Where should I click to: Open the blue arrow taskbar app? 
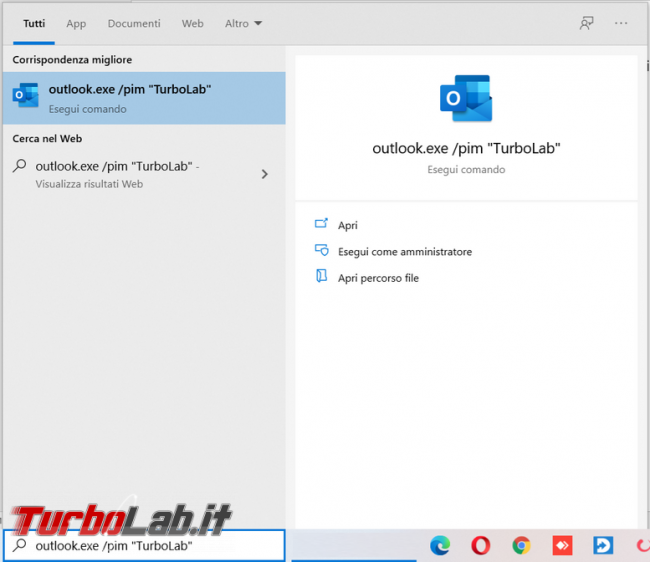click(603, 545)
